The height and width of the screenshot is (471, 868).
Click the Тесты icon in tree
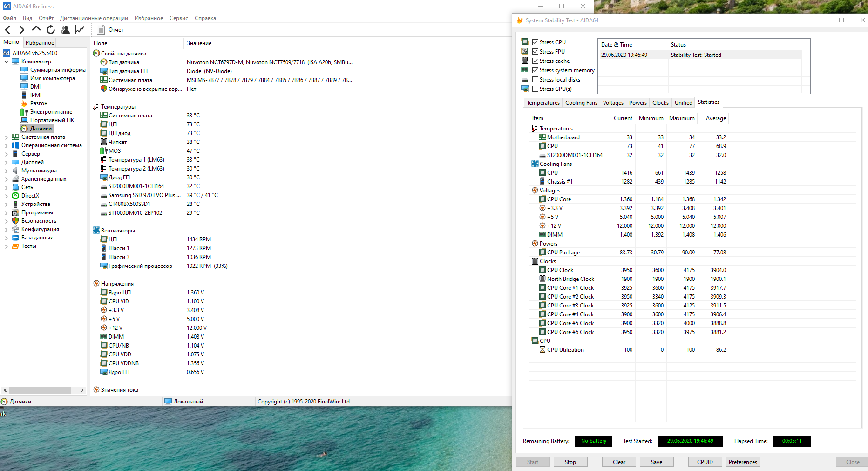pos(15,246)
